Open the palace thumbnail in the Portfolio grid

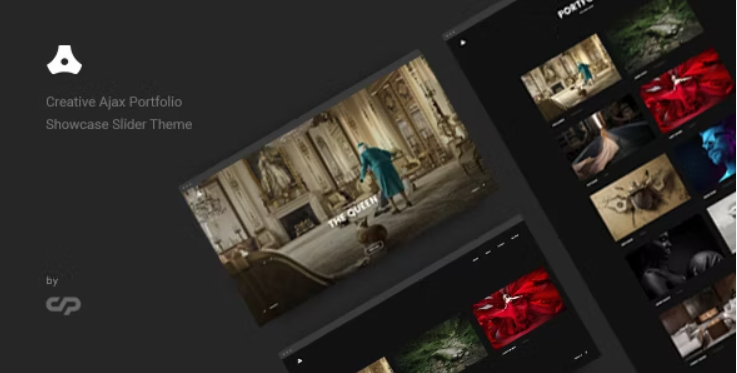(571, 77)
